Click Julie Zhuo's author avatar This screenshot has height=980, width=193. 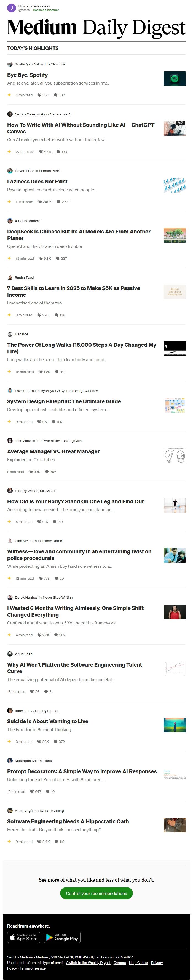10,440
